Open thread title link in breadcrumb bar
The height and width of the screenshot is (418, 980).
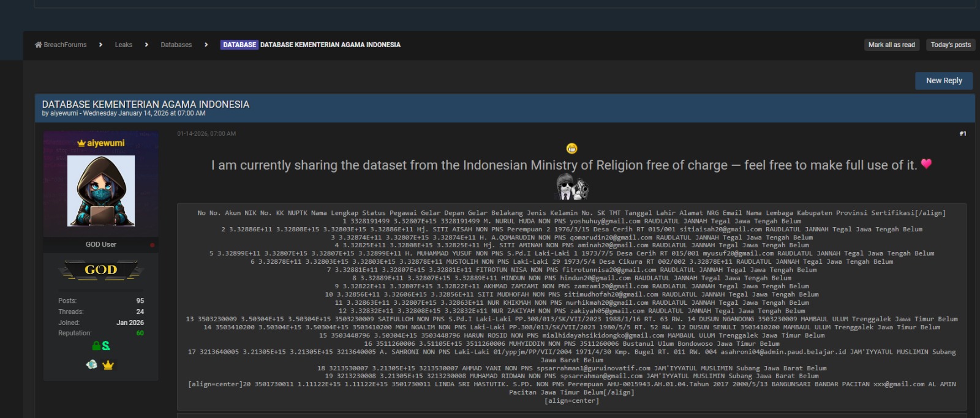pos(330,45)
